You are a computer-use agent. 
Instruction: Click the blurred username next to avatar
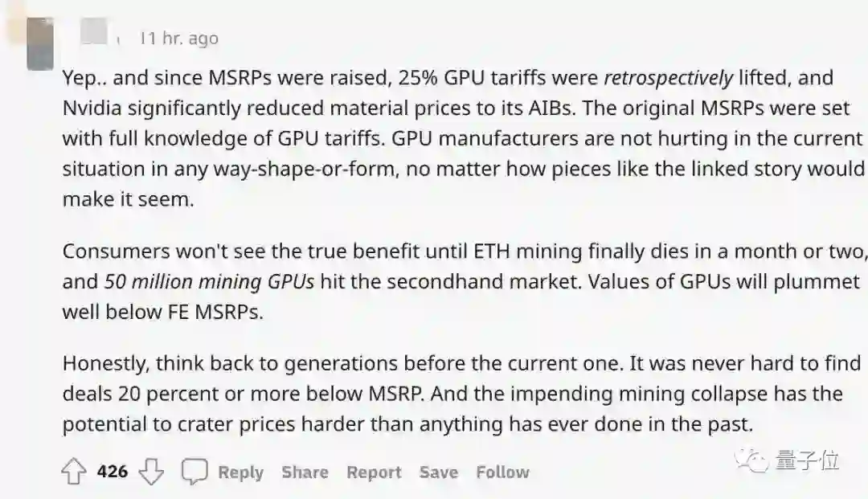coord(95,32)
